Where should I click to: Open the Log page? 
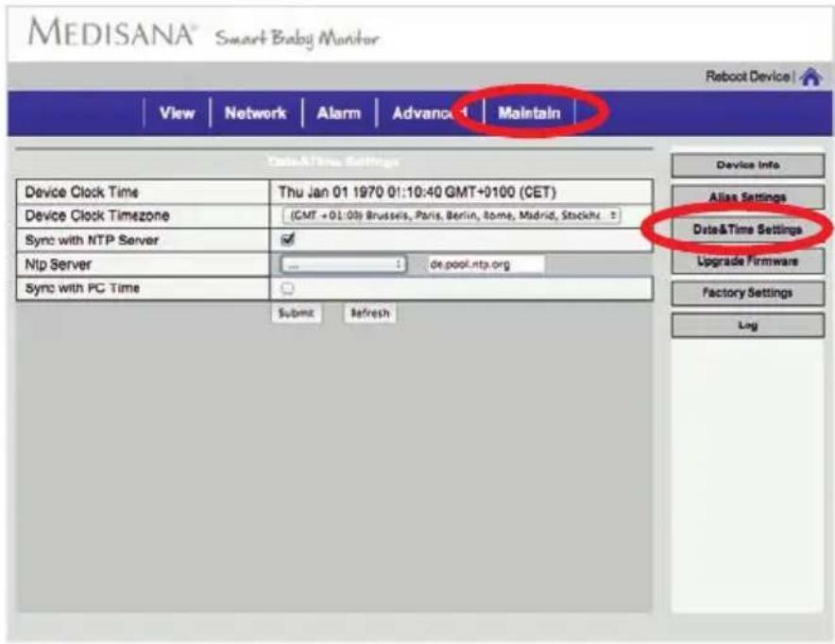(748, 325)
